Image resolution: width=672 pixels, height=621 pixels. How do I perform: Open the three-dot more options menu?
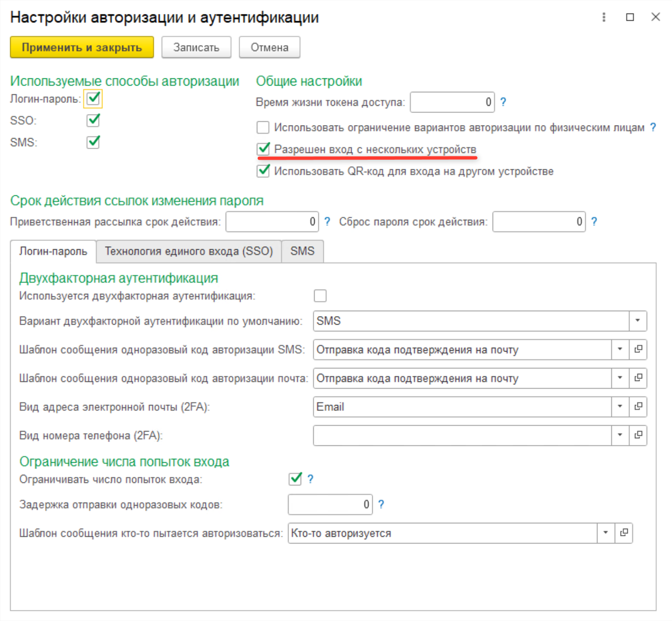(x=604, y=17)
